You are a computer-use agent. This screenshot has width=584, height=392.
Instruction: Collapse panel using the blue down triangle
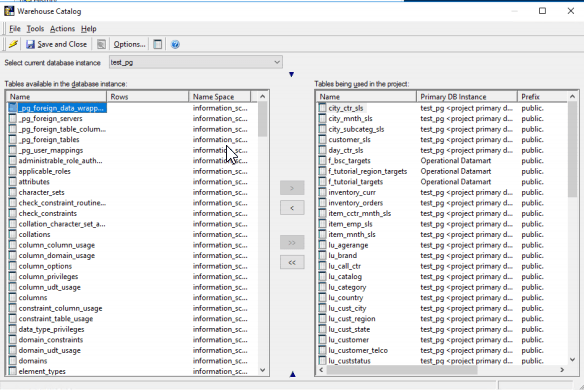point(292,75)
